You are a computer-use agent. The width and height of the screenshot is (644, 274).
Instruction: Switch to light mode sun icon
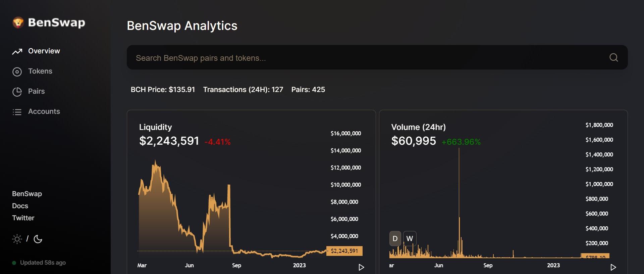click(x=17, y=239)
